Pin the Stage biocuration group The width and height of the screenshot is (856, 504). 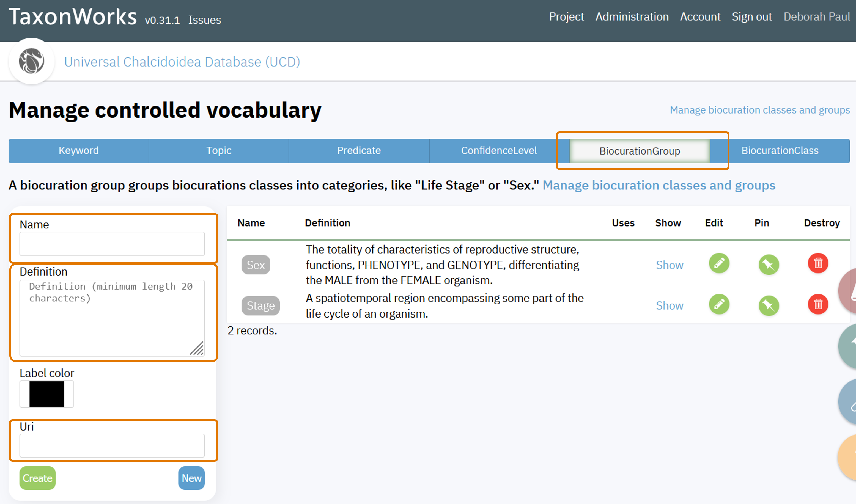(x=768, y=305)
